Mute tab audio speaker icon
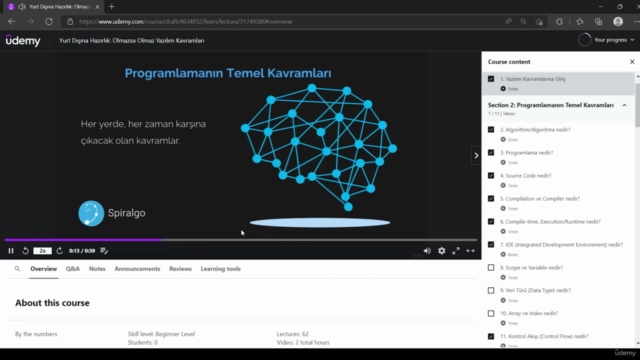The image size is (640, 360). [22, 7]
